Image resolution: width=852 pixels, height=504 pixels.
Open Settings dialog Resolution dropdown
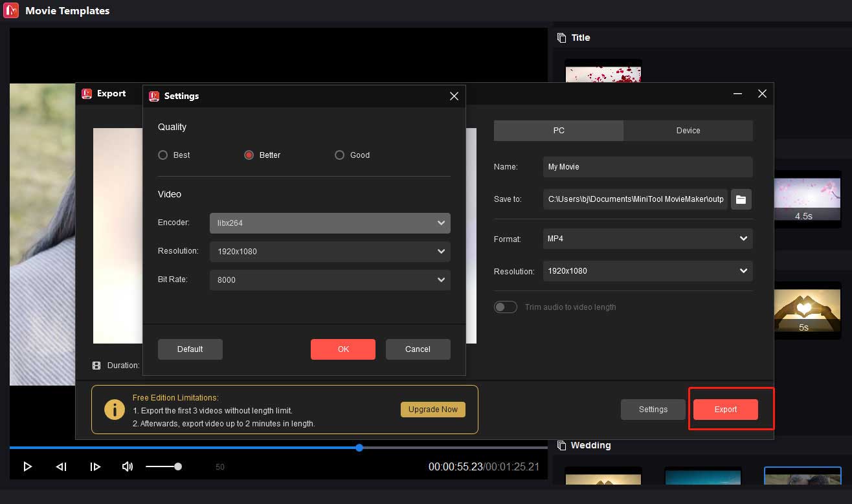(330, 251)
